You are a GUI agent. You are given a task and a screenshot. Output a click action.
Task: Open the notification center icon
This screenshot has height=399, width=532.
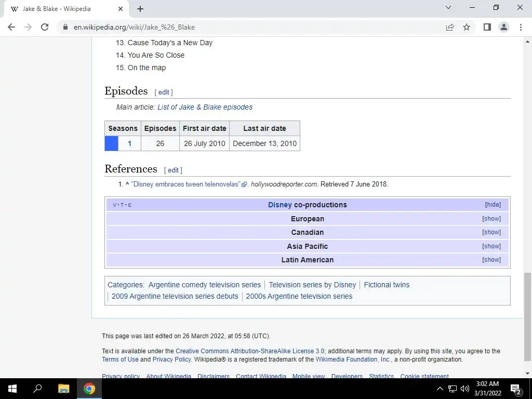(x=516, y=389)
